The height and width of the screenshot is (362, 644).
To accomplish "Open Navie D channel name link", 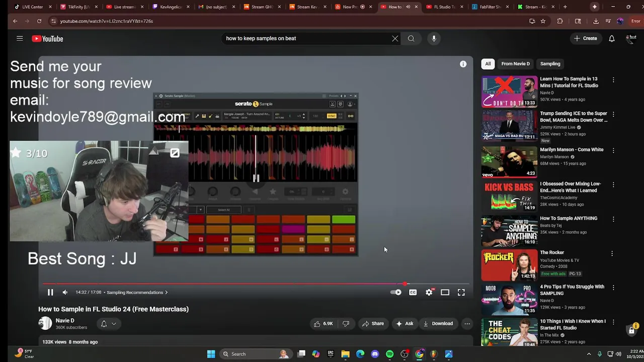I will [x=65, y=320].
